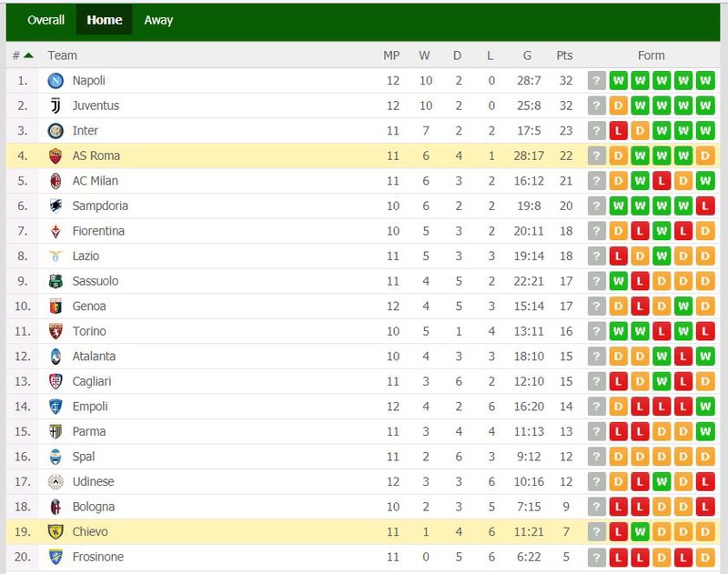728x574 pixels.
Task: Click Inter's red L form badge
Action: (x=618, y=131)
